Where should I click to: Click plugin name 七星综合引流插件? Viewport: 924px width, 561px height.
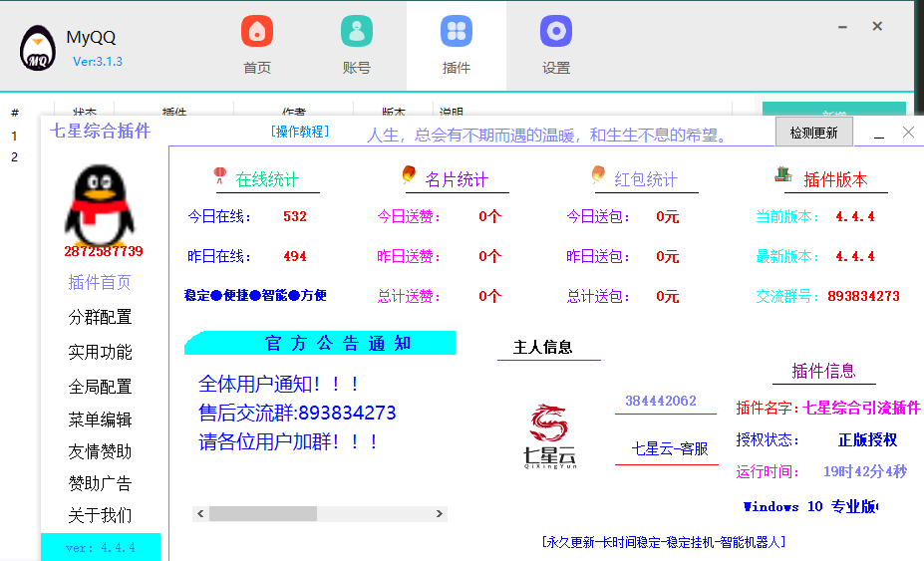pos(861,408)
